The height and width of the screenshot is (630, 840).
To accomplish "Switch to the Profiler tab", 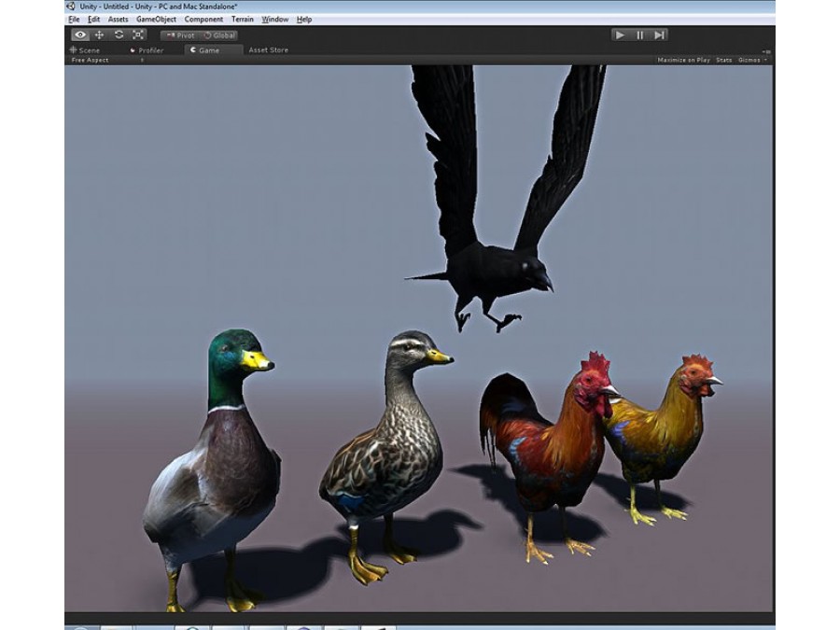I will pos(147,49).
